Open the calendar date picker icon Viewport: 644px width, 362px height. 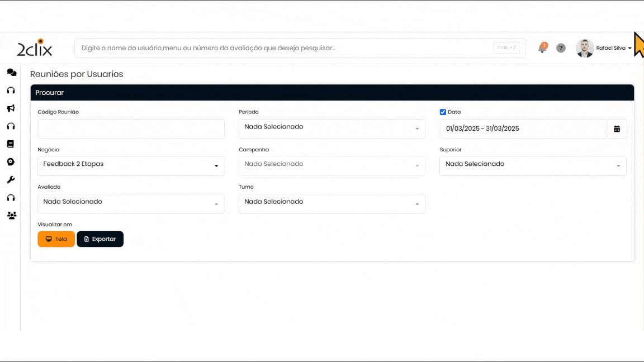coord(617,128)
